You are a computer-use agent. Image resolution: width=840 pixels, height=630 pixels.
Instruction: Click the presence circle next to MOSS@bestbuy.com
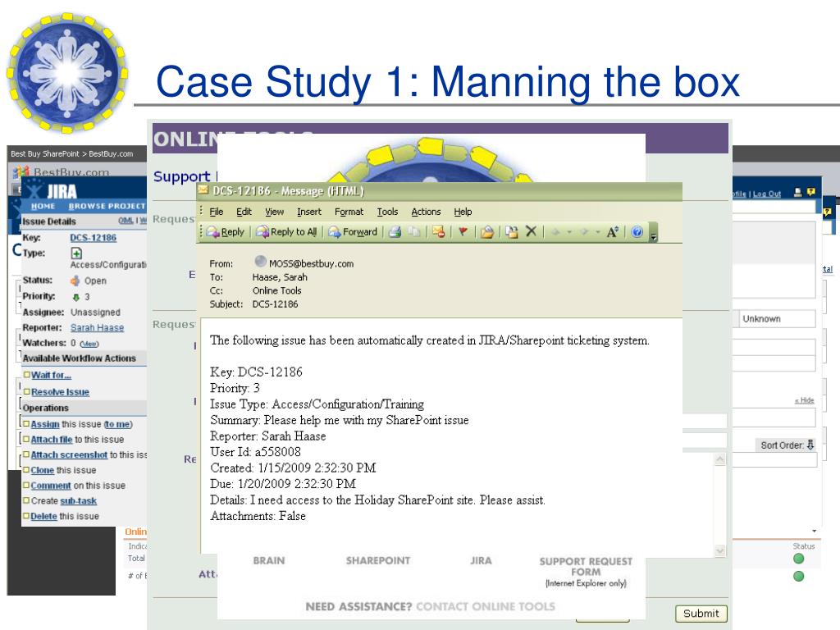pyautogui.click(x=260, y=261)
